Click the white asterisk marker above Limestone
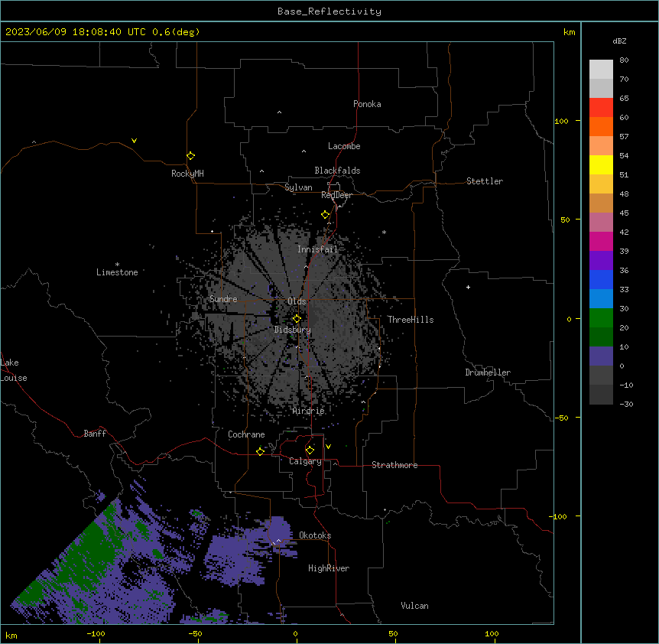 coord(117,265)
